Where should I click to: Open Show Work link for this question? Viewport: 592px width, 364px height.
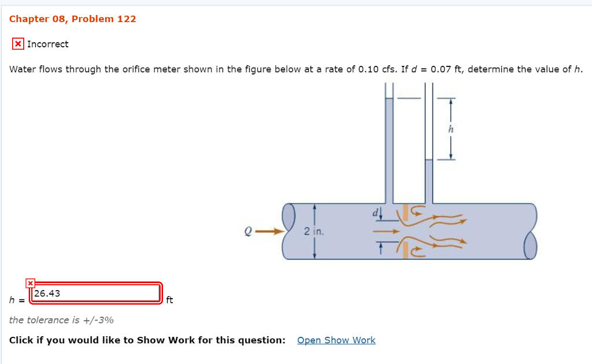click(x=336, y=340)
